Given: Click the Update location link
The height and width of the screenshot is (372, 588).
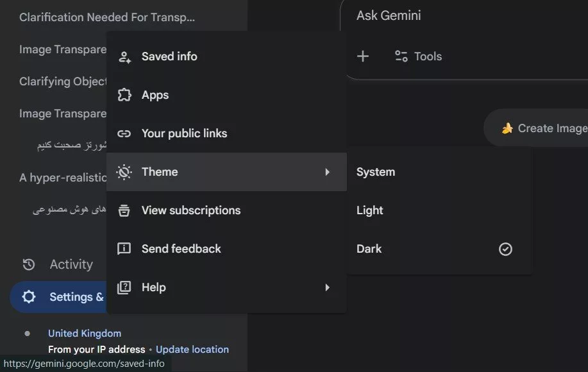Looking at the screenshot, I should pos(192,350).
